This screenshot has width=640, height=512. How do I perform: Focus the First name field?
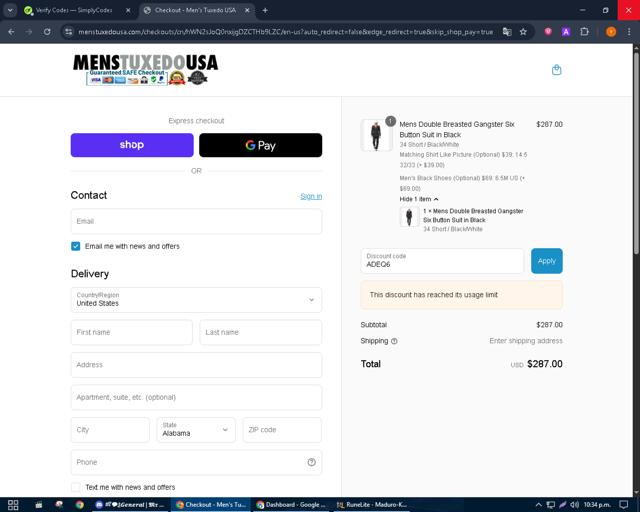(x=131, y=332)
